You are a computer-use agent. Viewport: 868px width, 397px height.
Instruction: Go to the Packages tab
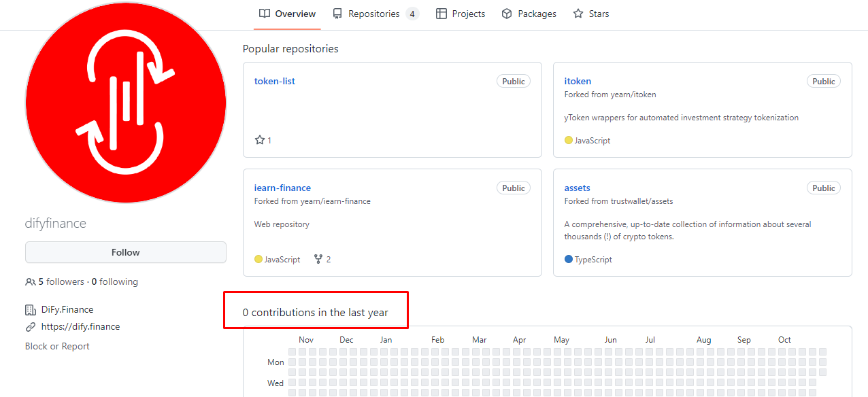(x=529, y=14)
